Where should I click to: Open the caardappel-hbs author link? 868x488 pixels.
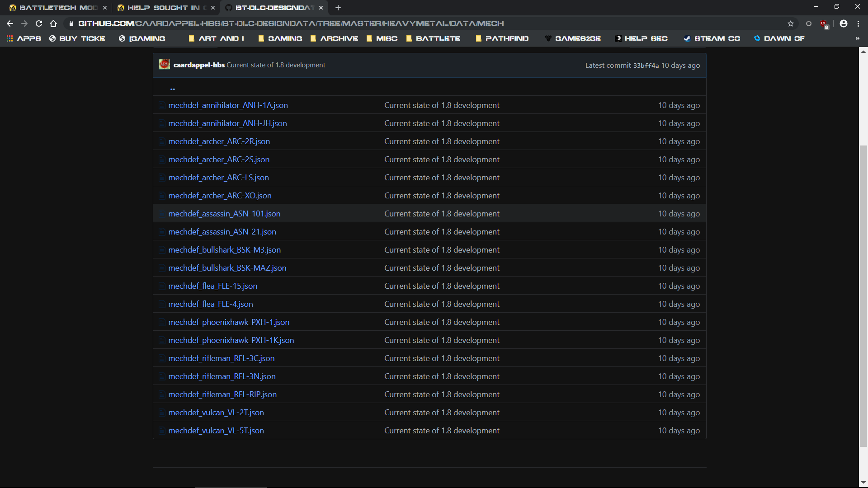(199, 65)
